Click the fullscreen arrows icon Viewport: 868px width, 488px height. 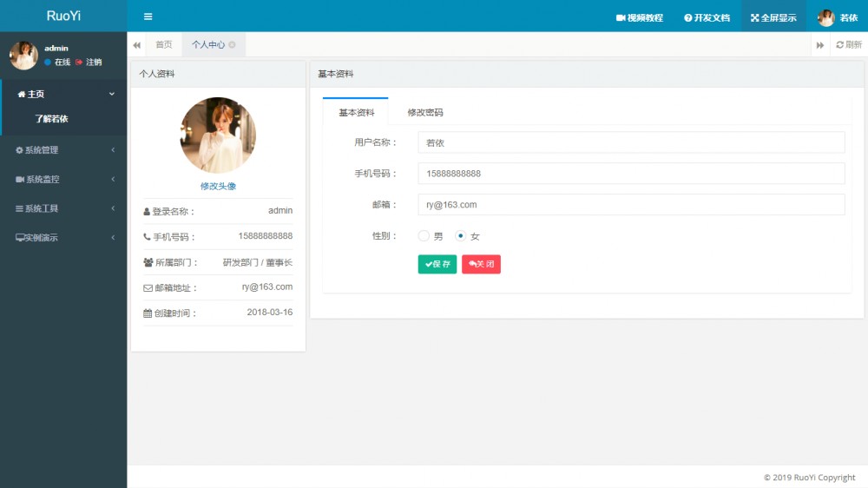pyautogui.click(x=754, y=17)
